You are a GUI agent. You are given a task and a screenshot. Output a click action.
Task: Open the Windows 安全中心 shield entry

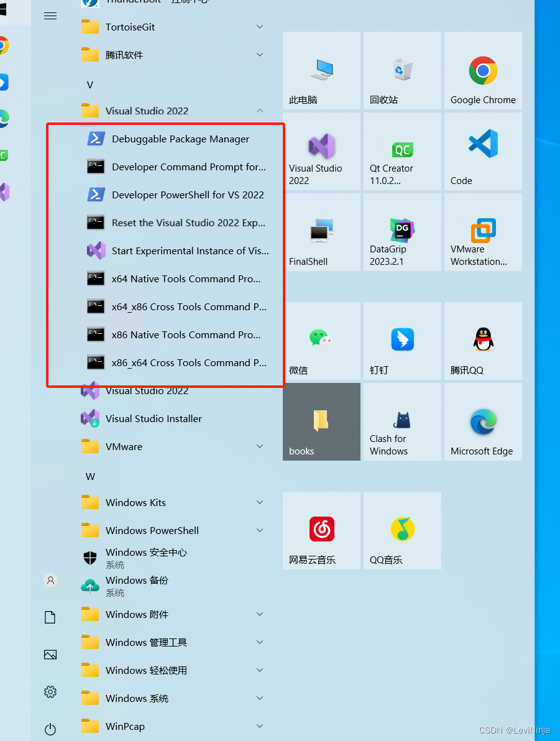pyautogui.click(x=173, y=558)
